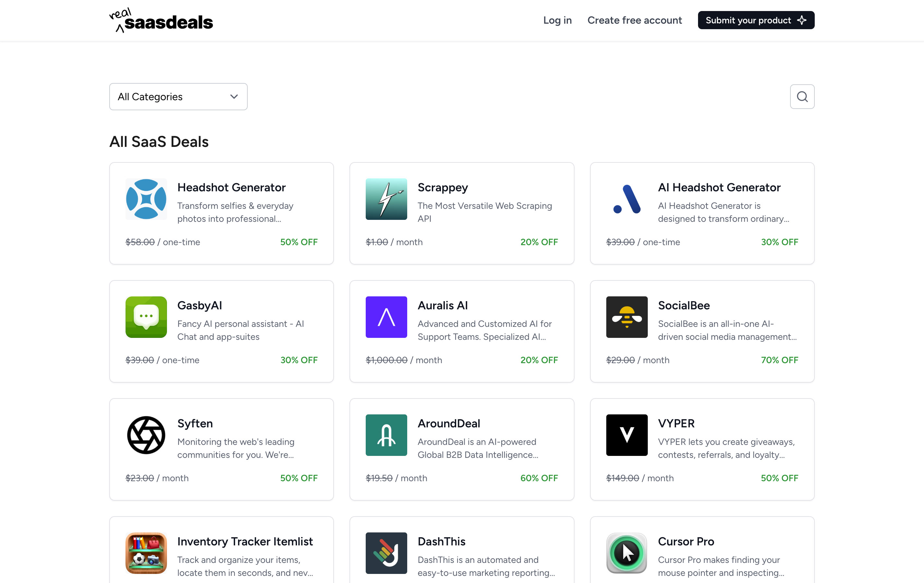This screenshot has height=583, width=924.
Task: Click the Headshot Generator blue logo
Action: coord(146,199)
